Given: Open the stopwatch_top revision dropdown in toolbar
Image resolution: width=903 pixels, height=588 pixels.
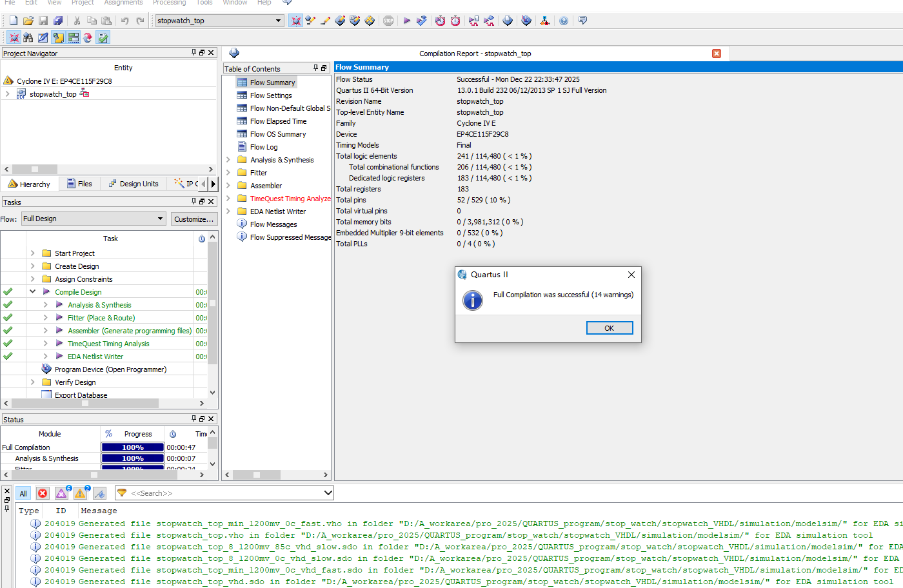Looking at the screenshot, I should click(x=279, y=21).
